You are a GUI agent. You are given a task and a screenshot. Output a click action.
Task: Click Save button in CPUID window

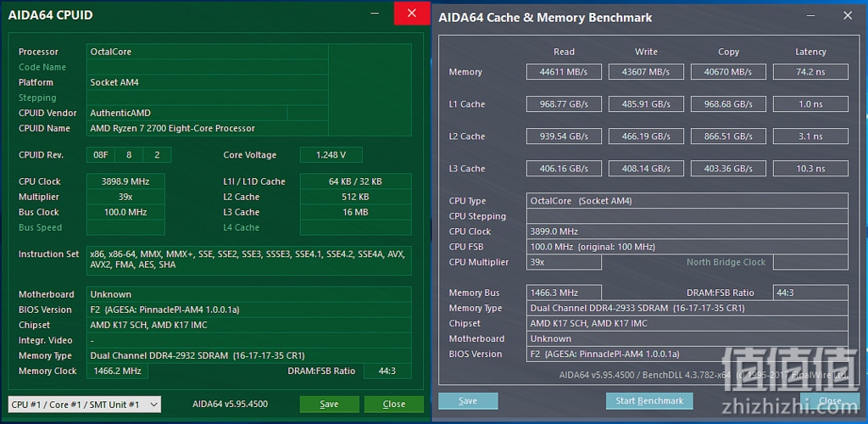pyautogui.click(x=330, y=404)
